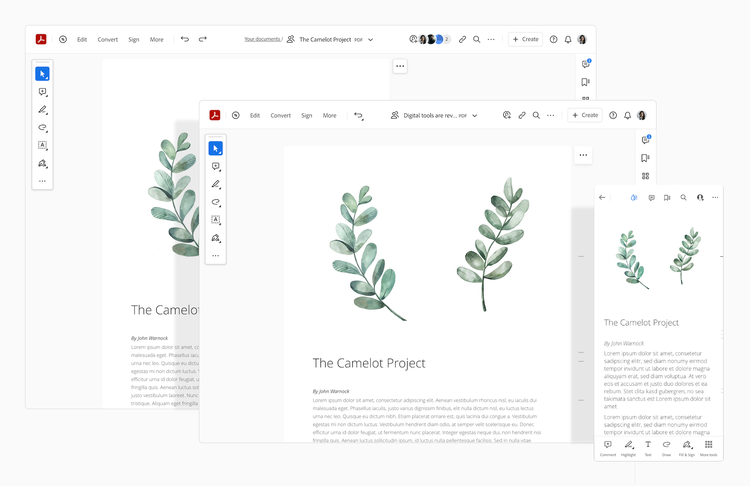Select the highlighter pen tool in the back window's toolbar

43,110
